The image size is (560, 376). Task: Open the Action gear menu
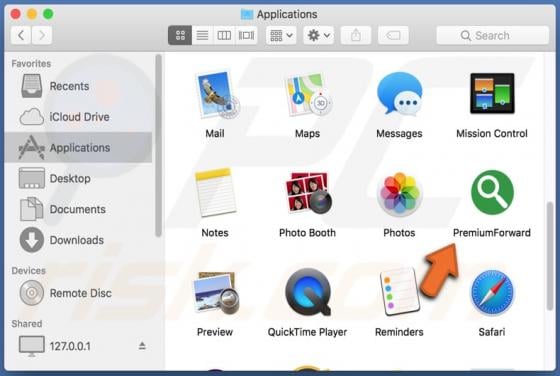pos(319,35)
